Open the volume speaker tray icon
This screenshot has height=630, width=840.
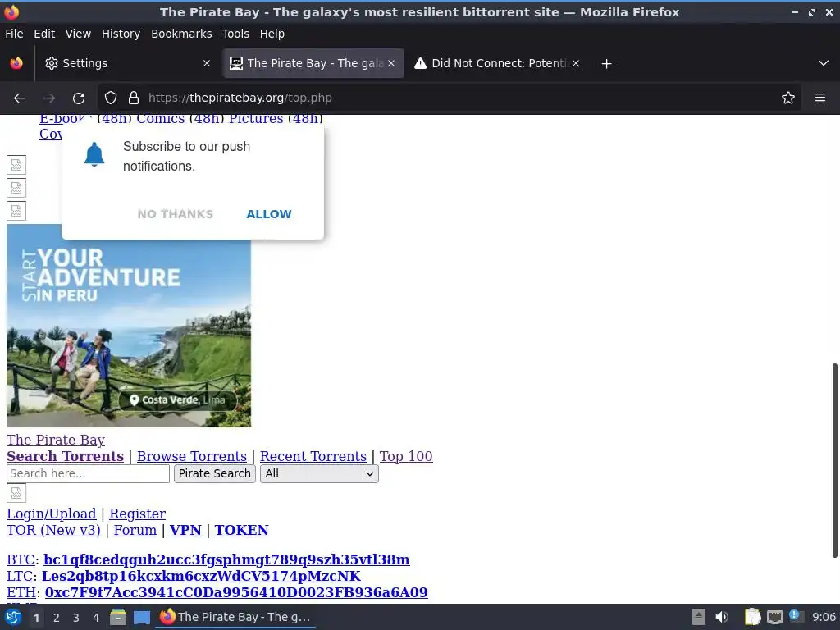click(722, 617)
